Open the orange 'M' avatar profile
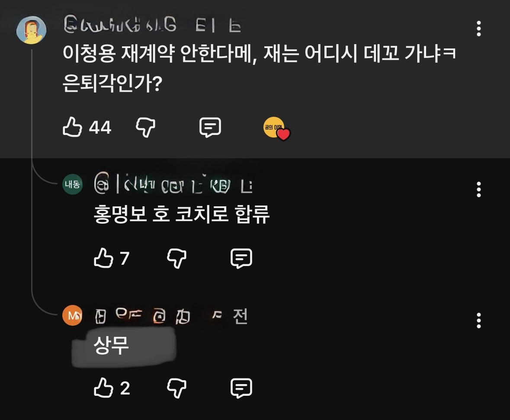This screenshot has height=420, width=510. click(x=72, y=315)
